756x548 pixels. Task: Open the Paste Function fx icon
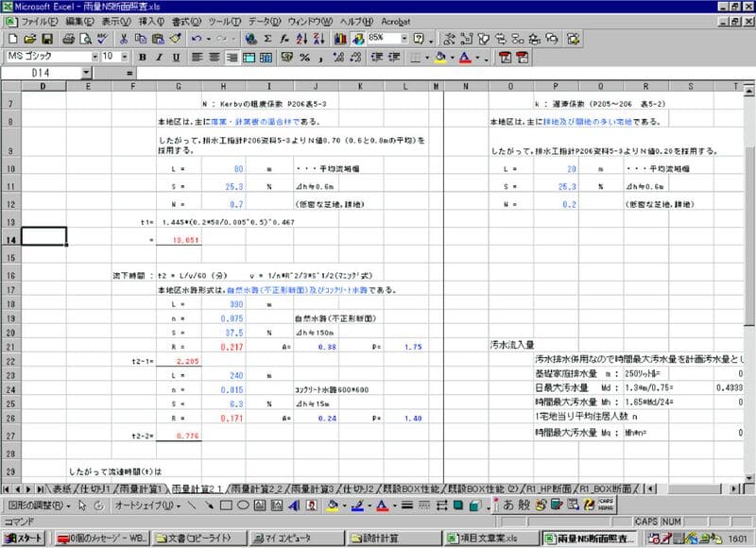pos(285,39)
